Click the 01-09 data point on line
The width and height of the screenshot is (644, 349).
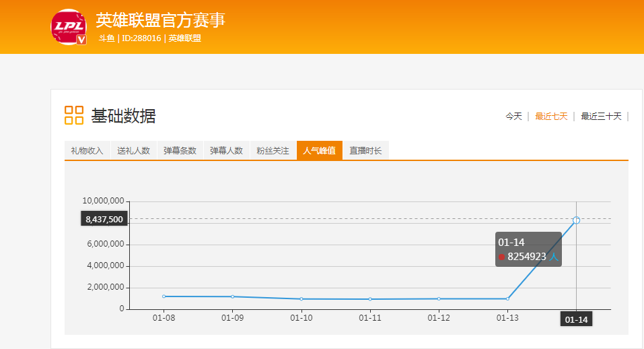(x=232, y=296)
